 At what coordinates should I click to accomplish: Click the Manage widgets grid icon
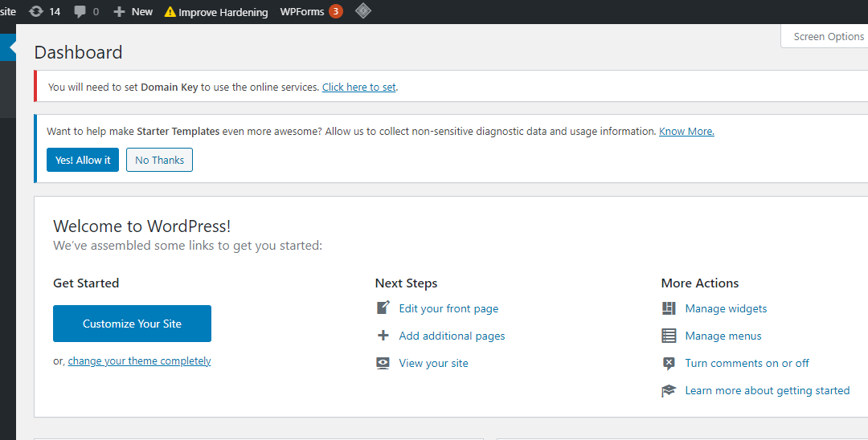669,308
